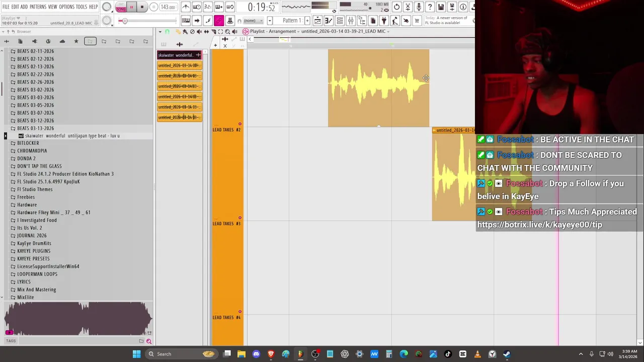Open newer FL Studio version notice
Image resolution: width=644 pixels, height=362 pixels.
(x=446, y=21)
